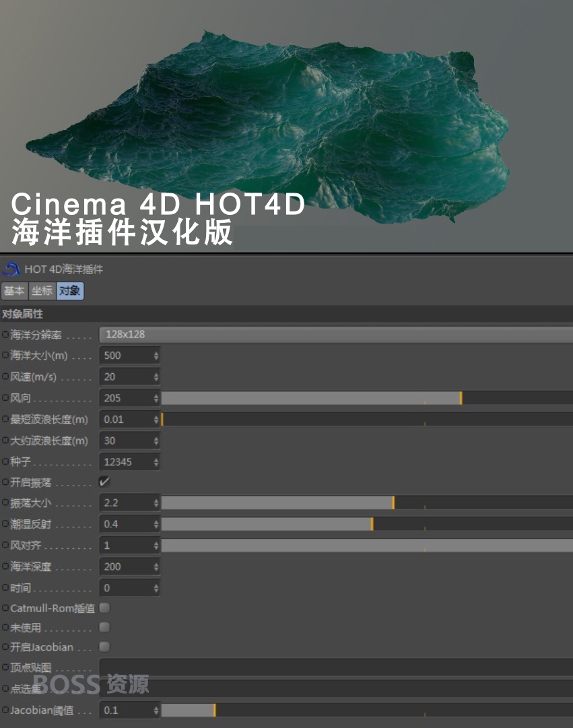Click the 振荡大小 value field 2.2

pyautogui.click(x=126, y=503)
